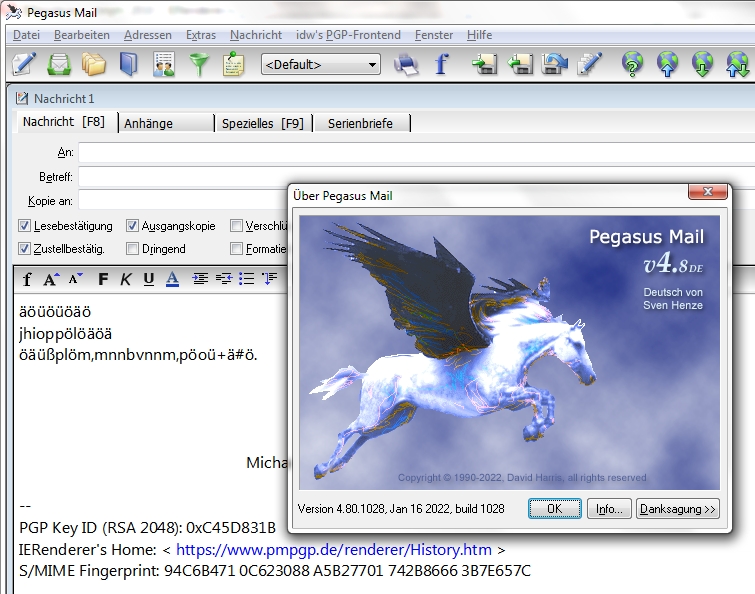Screen dimensions: 755x594
Task: Toggle underline formatting in the editor
Action: click(x=148, y=279)
